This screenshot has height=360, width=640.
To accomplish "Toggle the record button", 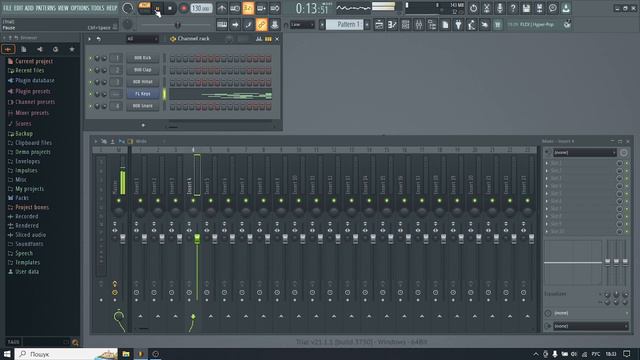I will pos(184,8).
